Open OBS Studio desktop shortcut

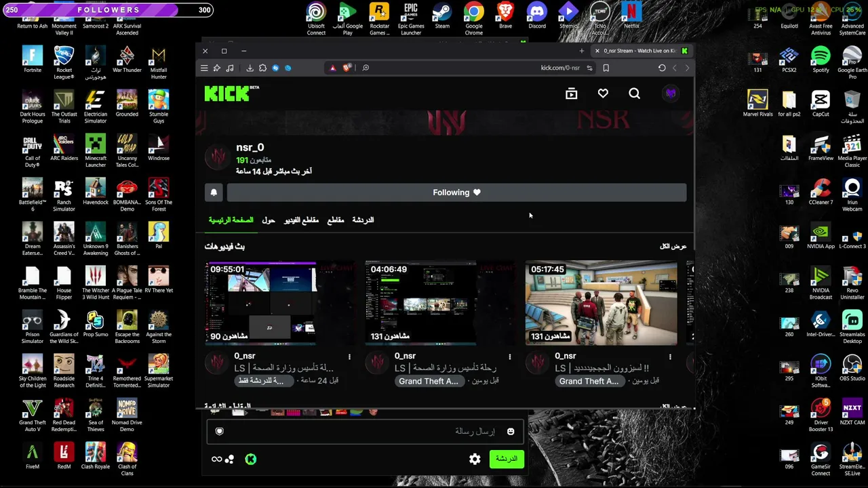point(852,368)
